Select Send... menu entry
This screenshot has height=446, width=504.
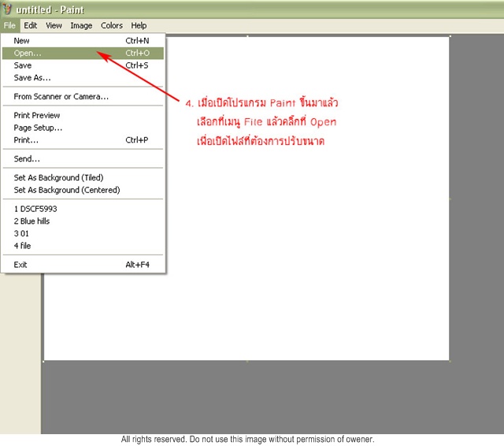[x=83, y=159]
